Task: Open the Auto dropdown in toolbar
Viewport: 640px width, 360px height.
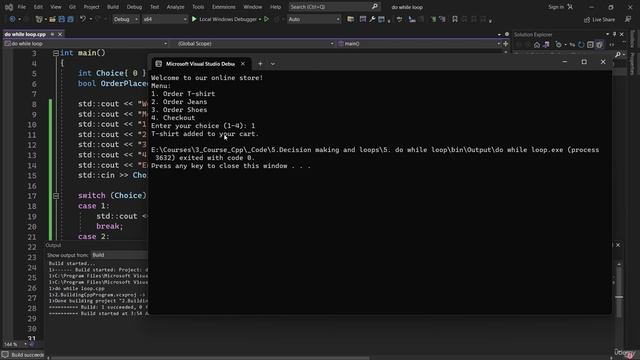Action: (313, 19)
